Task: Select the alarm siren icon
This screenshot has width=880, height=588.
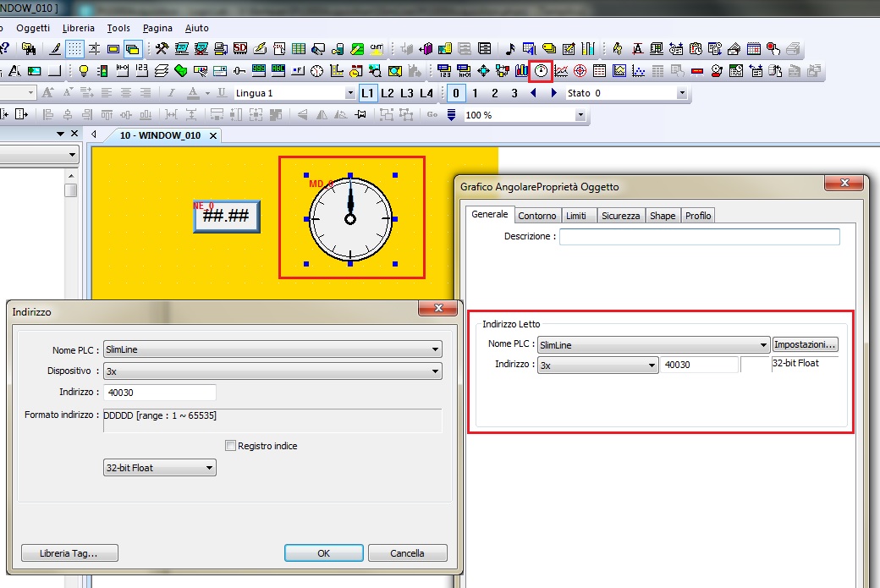Action: 716,71
